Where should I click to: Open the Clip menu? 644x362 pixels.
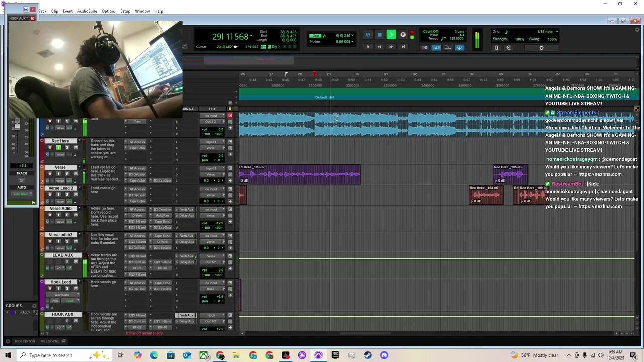[x=54, y=11]
